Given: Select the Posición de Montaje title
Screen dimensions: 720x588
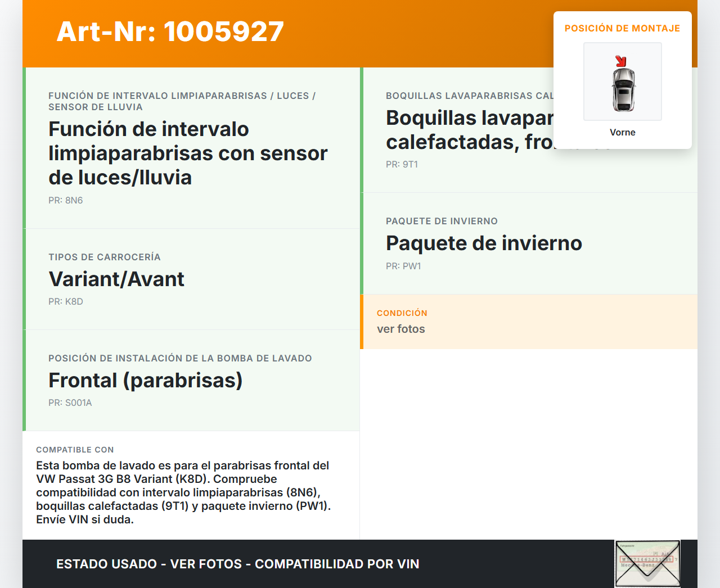Looking at the screenshot, I should (x=622, y=28).
